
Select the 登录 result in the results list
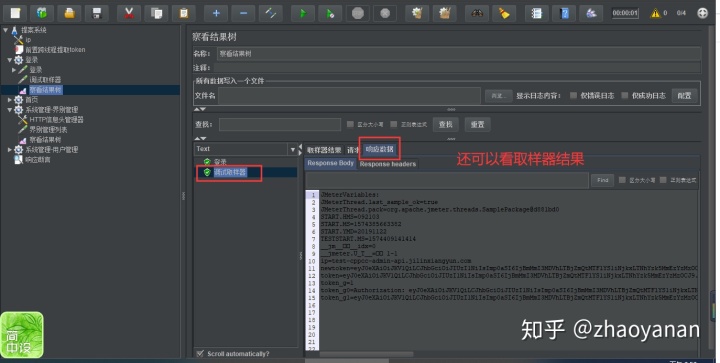click(219, 162)
